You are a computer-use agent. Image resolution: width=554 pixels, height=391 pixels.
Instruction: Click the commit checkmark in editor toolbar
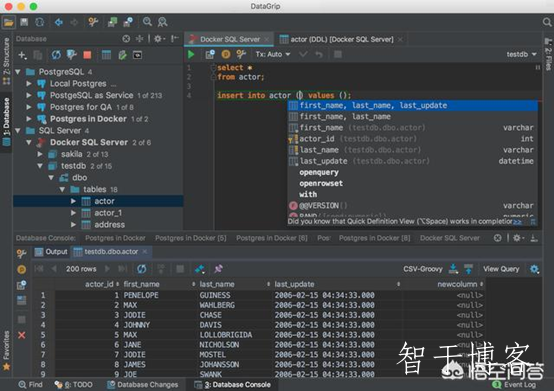(303, 54)
